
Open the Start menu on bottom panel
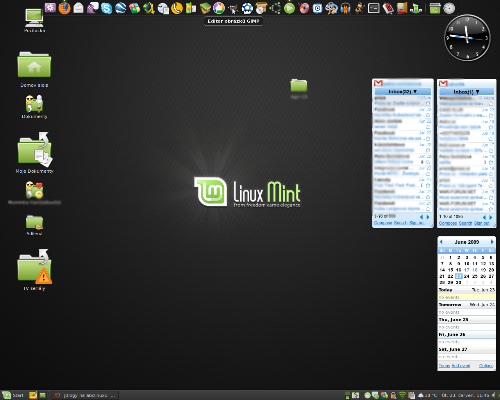tap(13, 395)
